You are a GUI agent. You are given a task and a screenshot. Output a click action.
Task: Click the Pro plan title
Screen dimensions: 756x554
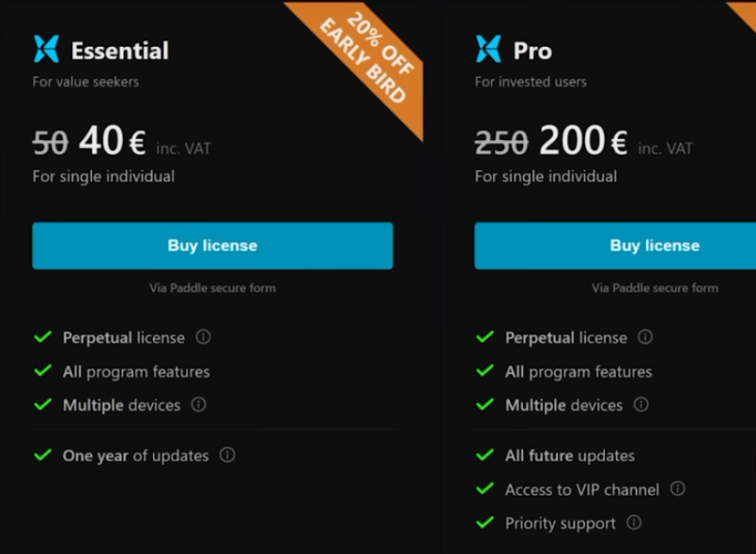pos(532,51)
